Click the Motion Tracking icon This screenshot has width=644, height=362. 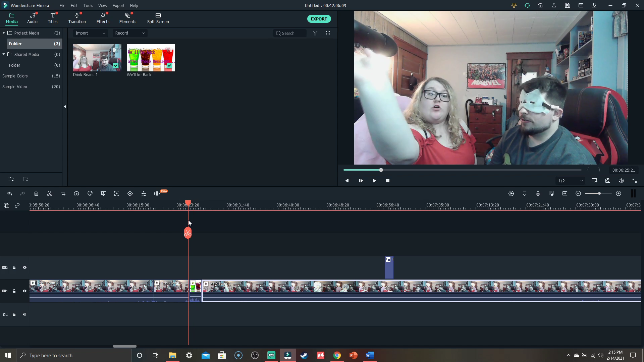[117, 193]
